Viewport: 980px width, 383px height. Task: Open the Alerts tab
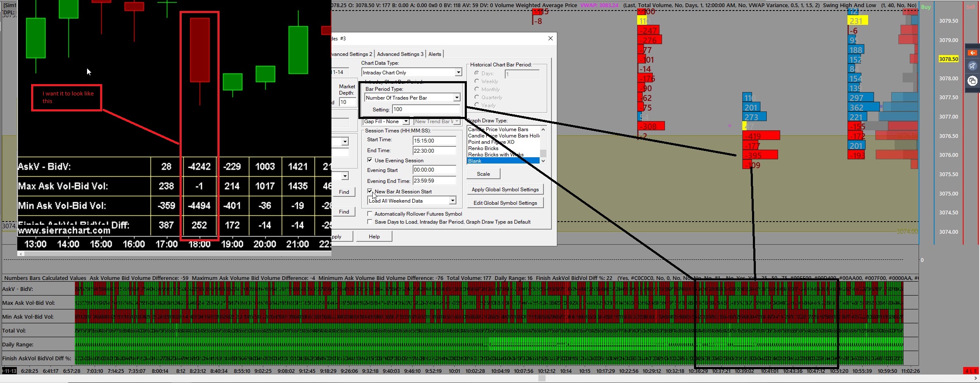(x=434, y=54)
